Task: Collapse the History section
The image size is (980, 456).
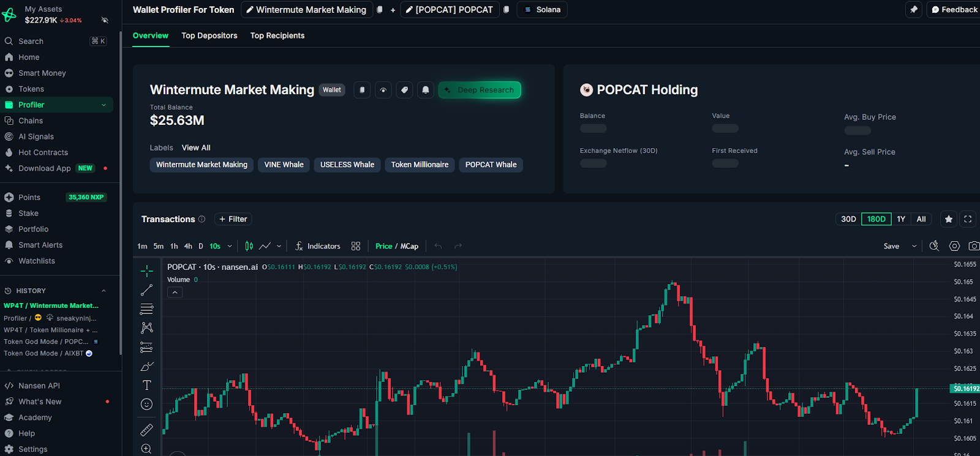Action: tap(104, 291)
